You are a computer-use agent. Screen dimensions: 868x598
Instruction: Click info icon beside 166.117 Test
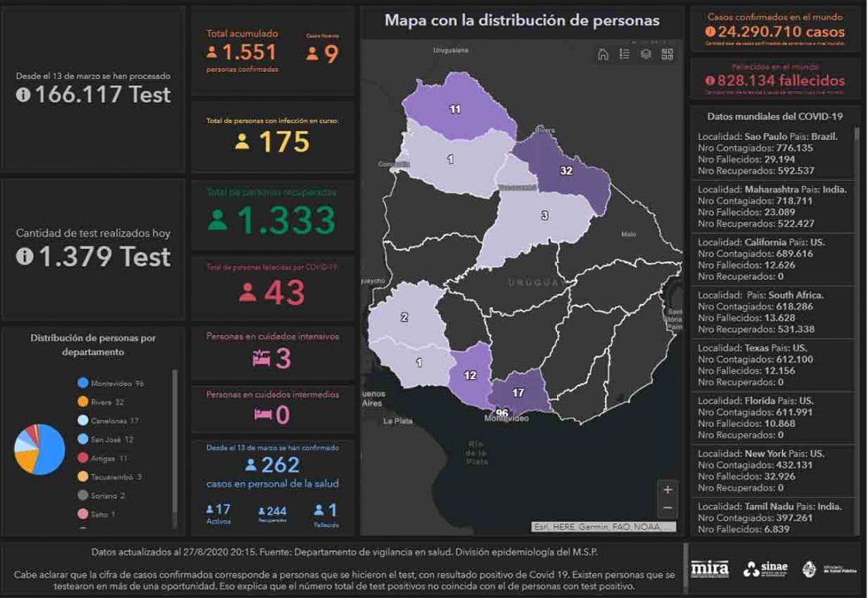[23, 95]
